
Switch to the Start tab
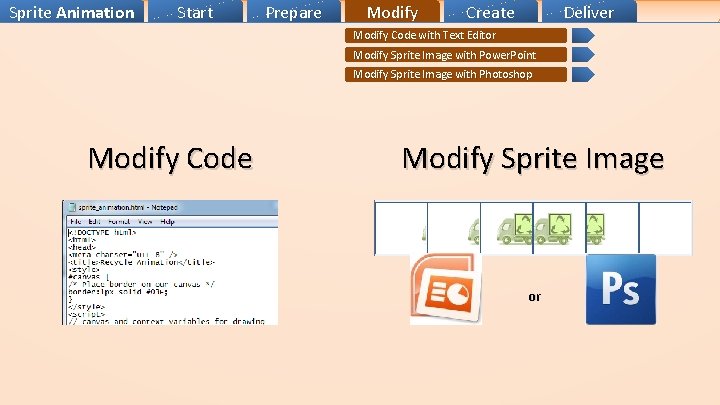point(196,11)
